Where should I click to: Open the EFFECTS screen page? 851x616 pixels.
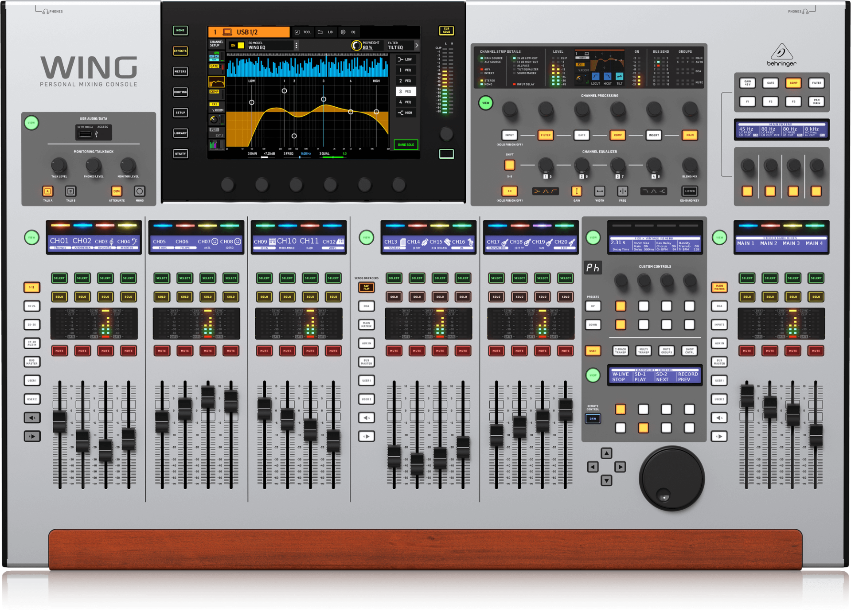pyautogui.click(x=180, y=51)
